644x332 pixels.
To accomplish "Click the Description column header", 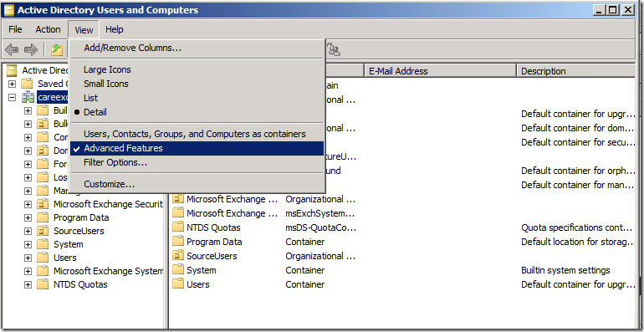I will [575, 71].
